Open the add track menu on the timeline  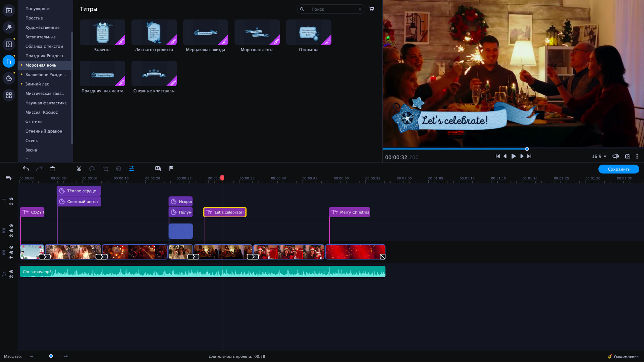coord(8,178)
